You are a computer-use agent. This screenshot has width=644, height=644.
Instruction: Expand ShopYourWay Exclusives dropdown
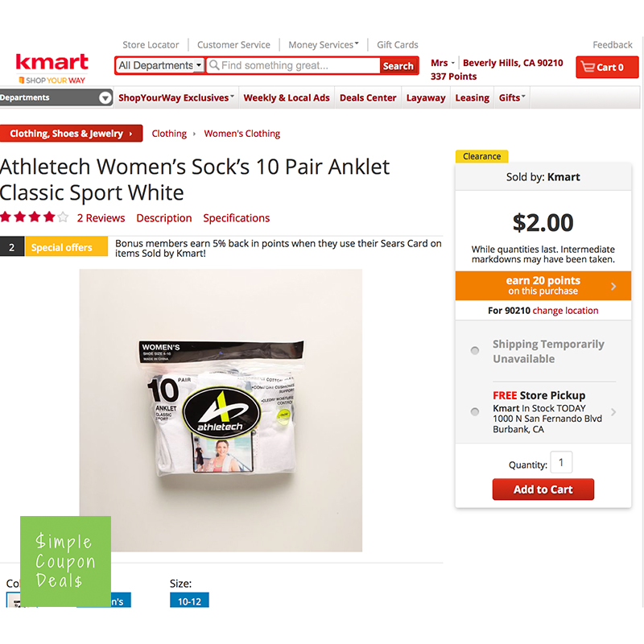[x=176, y=97]
